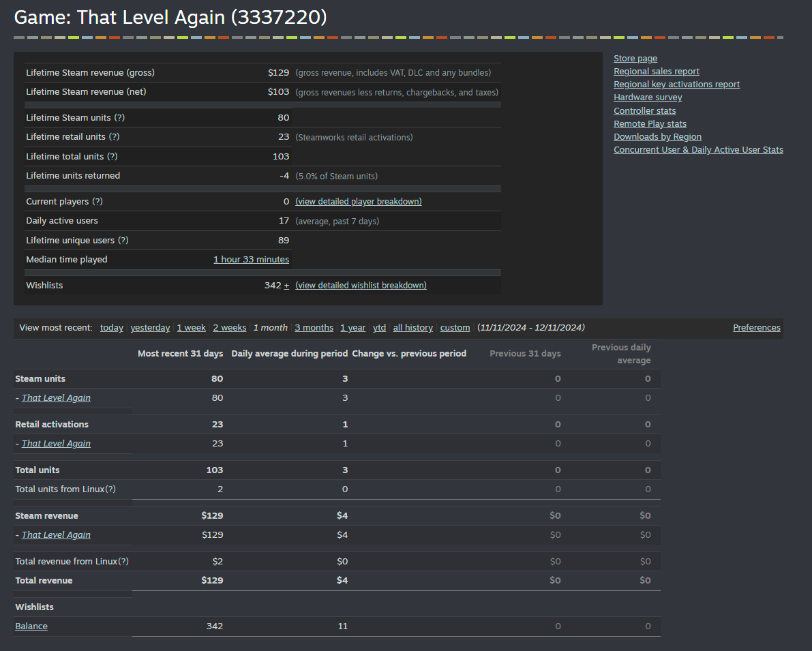The image size is (812, 651).
Task: Choose a custom date range
Action: click(455, 328)
